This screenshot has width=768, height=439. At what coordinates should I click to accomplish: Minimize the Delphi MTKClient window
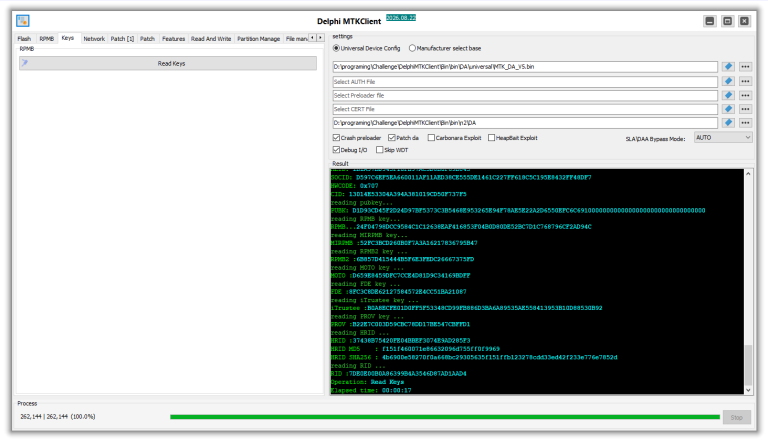tap(710, 21)
